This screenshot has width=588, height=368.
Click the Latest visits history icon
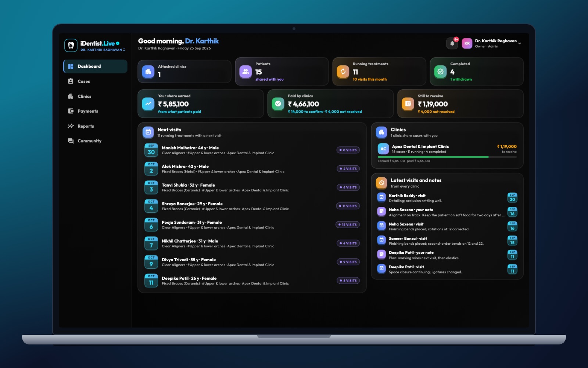pyautogui.click(x=381, y=183)
